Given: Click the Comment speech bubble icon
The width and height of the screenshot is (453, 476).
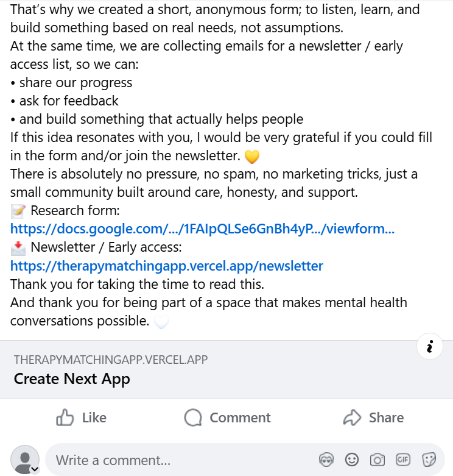Looking at the screenshot, I should tap(193, 417).
